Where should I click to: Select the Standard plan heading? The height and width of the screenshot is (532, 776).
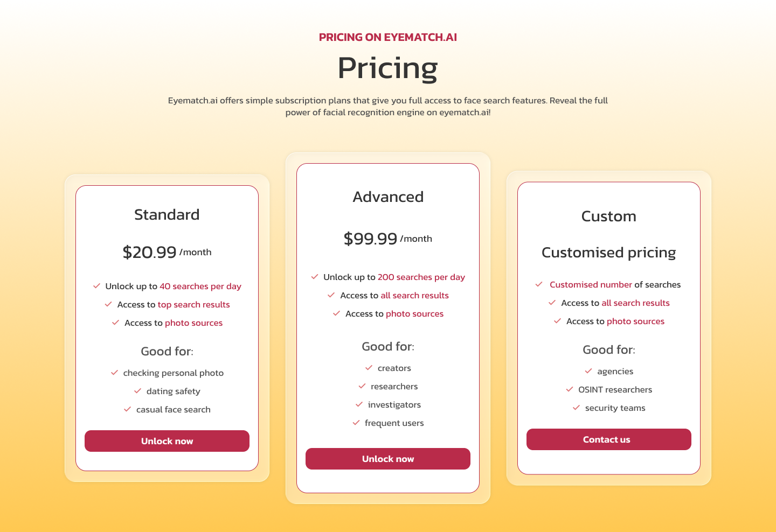point(167,214)
